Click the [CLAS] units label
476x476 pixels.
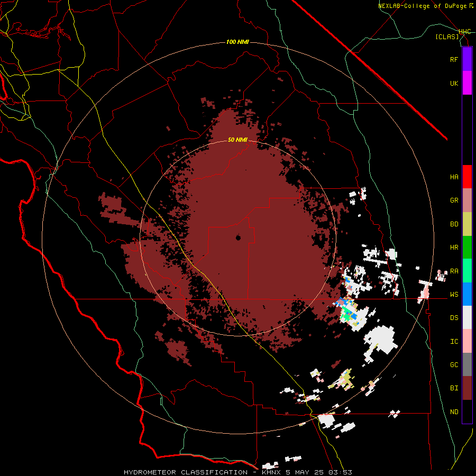(x=447, y=36)
